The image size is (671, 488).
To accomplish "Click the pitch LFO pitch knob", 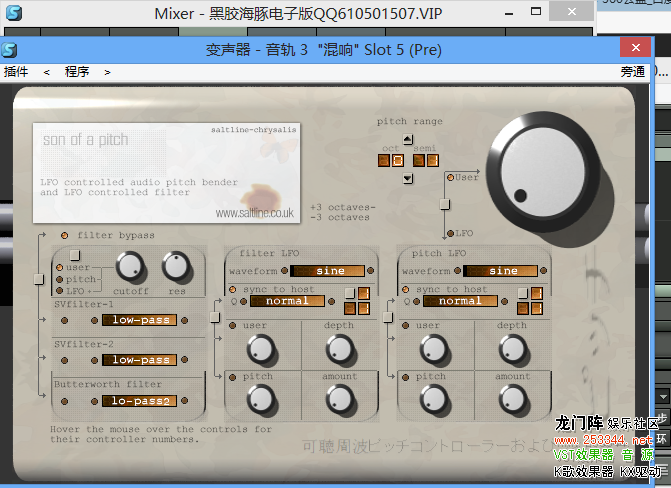I will click(x=434, y=399).
